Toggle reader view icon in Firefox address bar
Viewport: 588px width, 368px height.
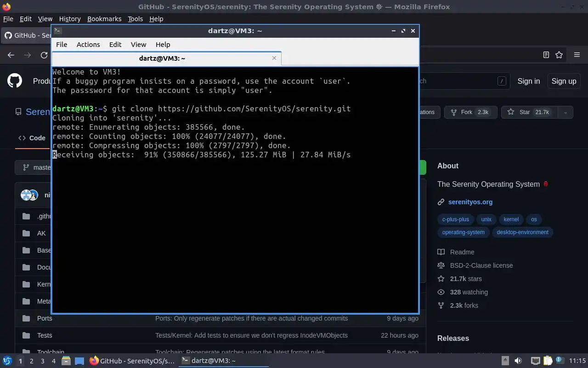546,55
